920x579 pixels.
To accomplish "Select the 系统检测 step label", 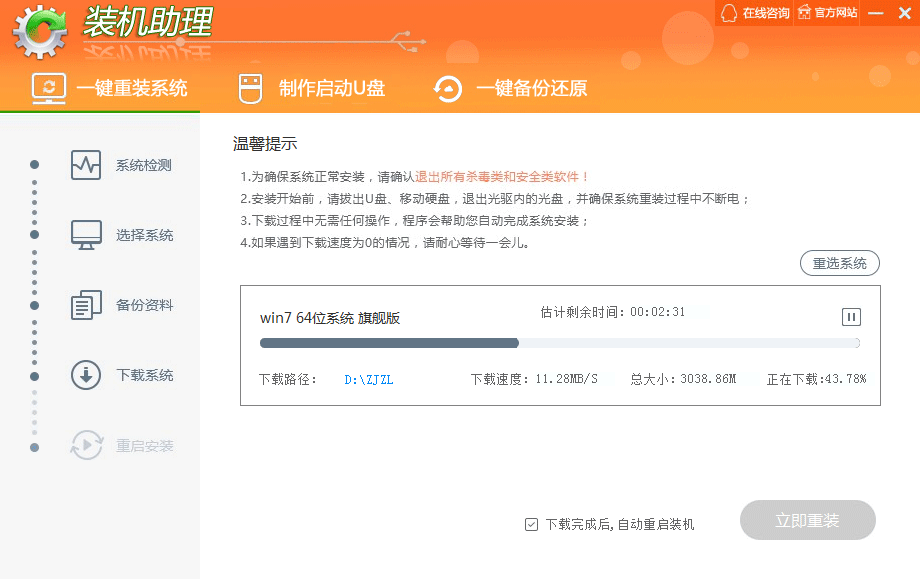I will [144, 165].
